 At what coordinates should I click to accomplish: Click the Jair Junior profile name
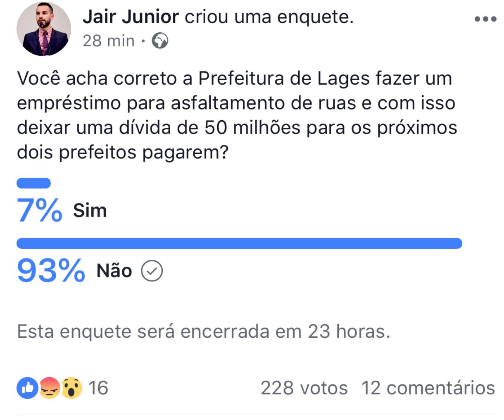tap(131, 17)
